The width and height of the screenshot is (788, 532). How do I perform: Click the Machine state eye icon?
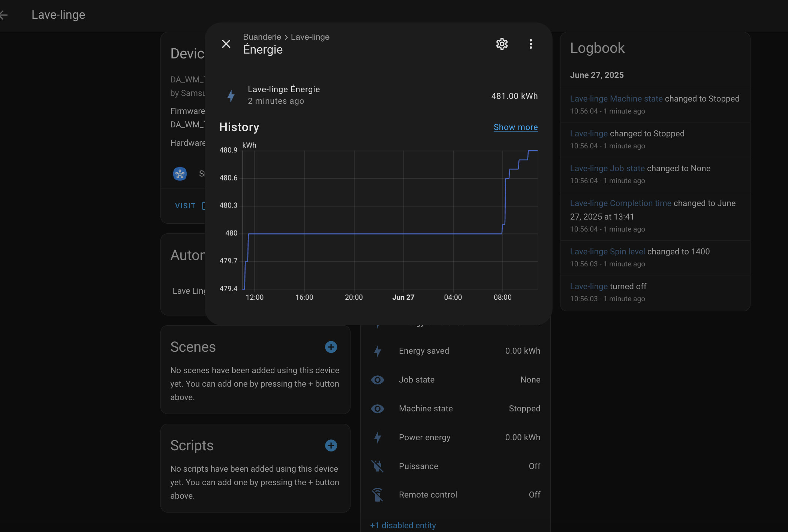click(x=377, y=409)
